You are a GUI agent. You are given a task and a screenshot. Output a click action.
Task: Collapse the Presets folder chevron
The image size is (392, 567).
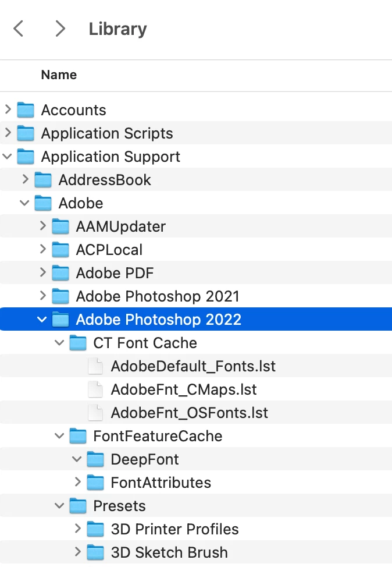pos(59,505)
